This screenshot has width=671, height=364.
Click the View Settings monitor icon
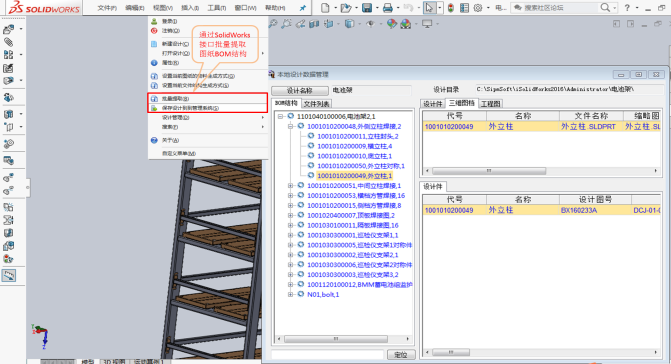coord(427,24)
